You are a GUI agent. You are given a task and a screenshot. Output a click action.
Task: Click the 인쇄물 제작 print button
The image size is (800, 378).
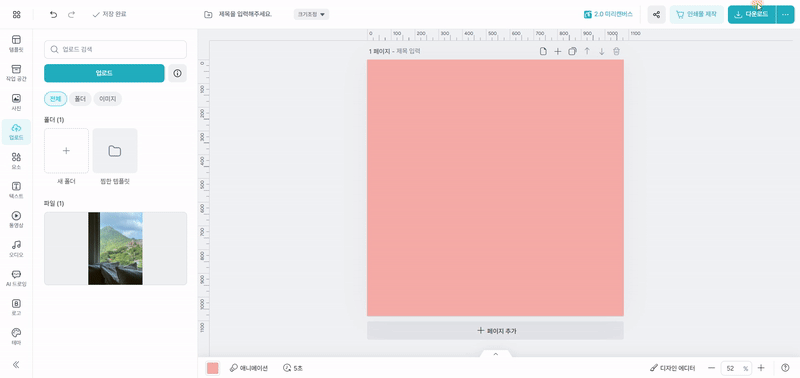pyautogui.click(x=696, y=14)
